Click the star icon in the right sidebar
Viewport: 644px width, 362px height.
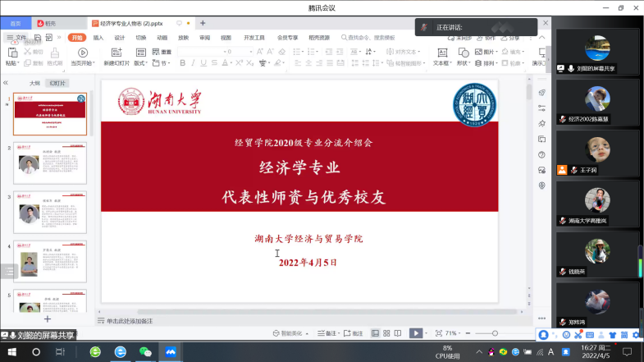pos(541,124)
